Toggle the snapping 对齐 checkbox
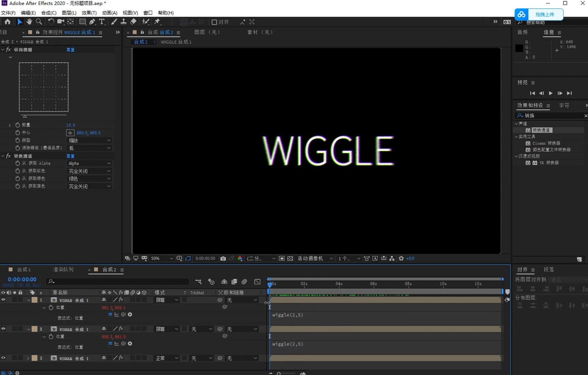The width and height of the screenshot is (588, 375). point(214,22)
